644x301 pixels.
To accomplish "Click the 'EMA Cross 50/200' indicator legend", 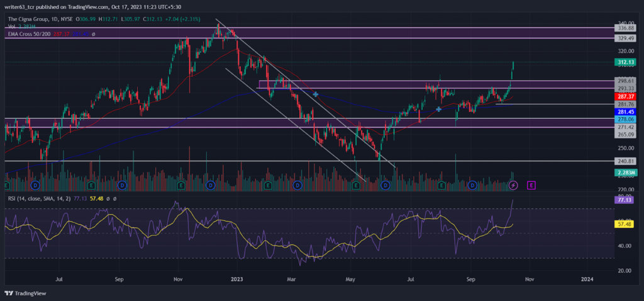I will point(29,34).
